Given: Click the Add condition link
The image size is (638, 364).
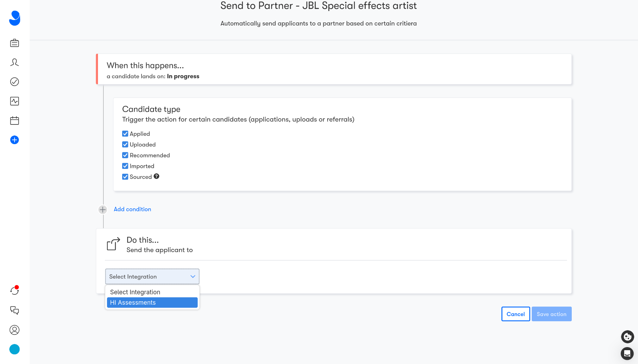Looking at the screenshot, I should [x=132, y=209].
